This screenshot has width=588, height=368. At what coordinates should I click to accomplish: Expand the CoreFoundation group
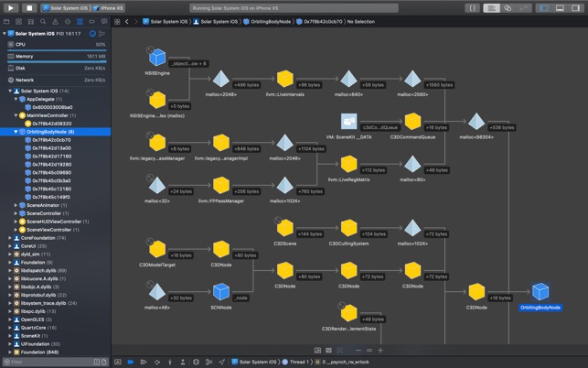pos(10,237)
